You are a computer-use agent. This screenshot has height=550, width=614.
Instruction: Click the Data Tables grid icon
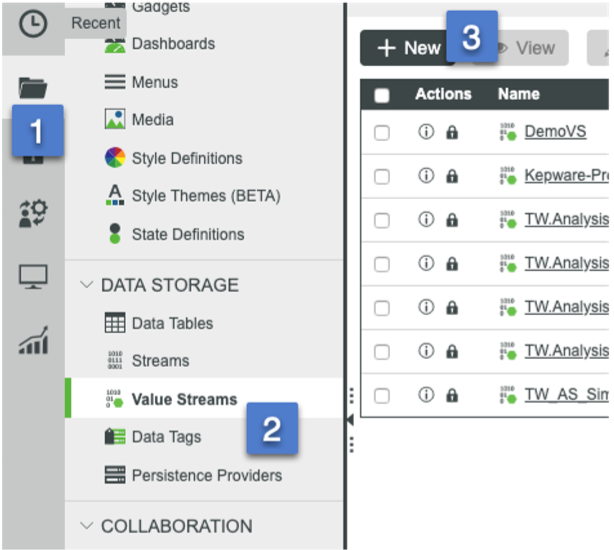point(115,323)
